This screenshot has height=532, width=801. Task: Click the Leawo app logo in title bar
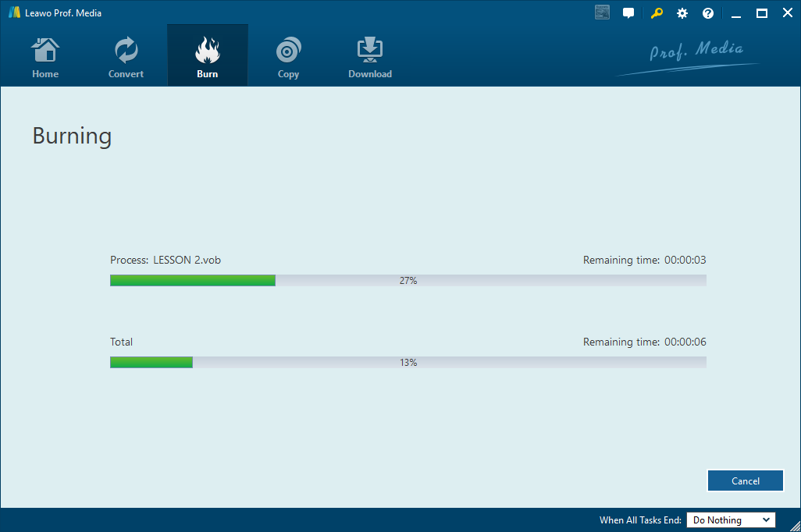point(14,12)
